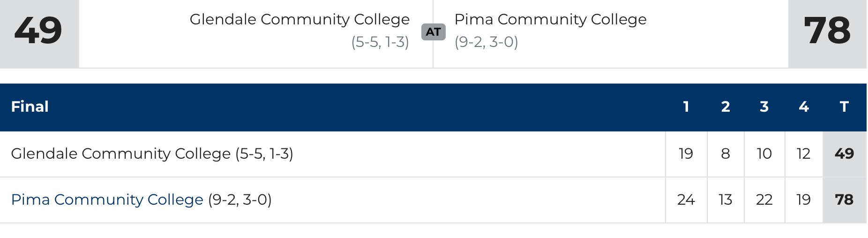Click the quarter 2 column header
This screenshot has width=868, height=238.
click(726, 107)
